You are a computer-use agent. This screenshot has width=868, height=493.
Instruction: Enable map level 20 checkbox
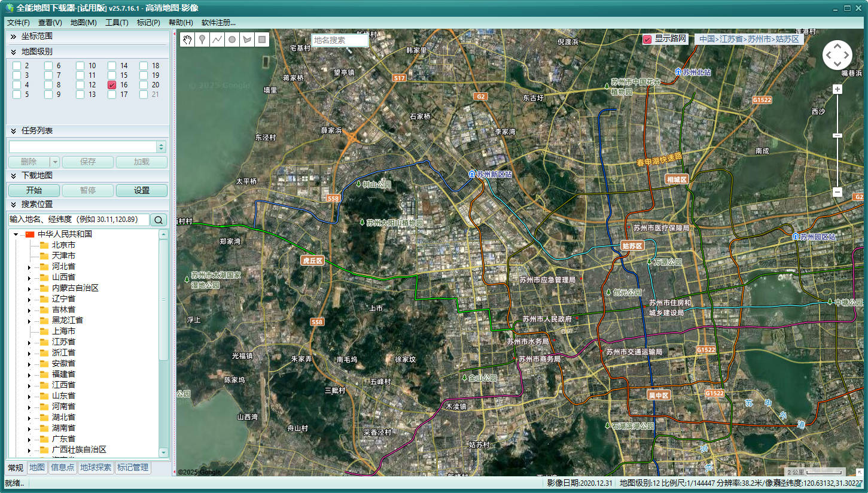(144, 85)
